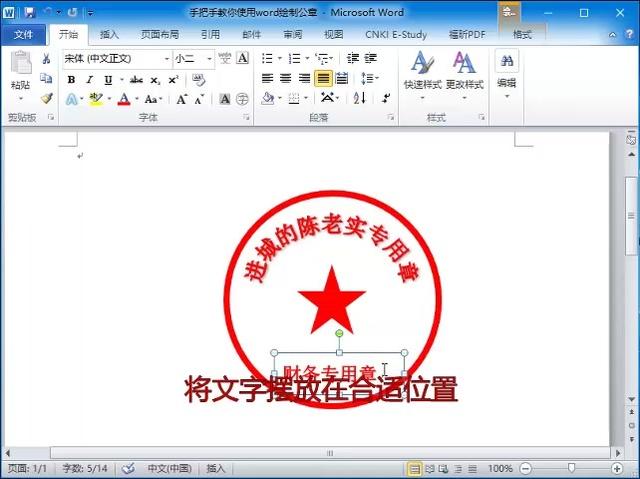Activate the Format Painter brush

click(x=47, y=98)
